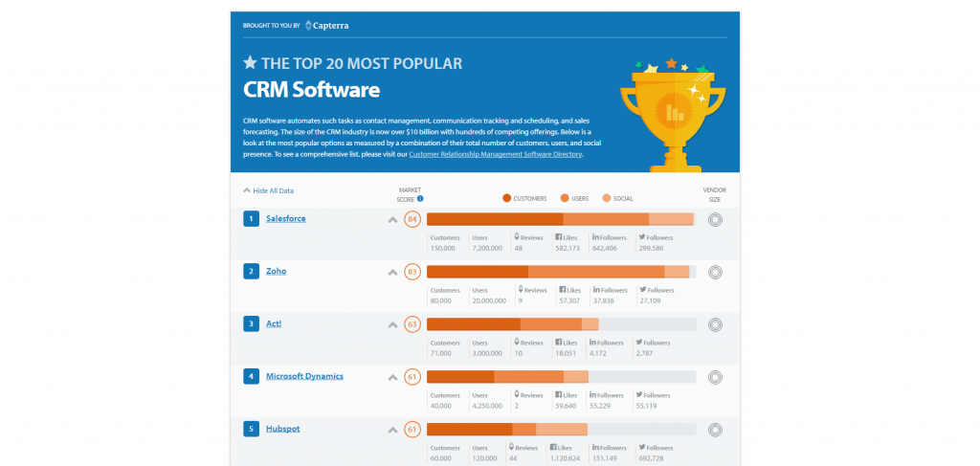Click Act! market score badge 63
980x466 pixels.
pos(412,324)
